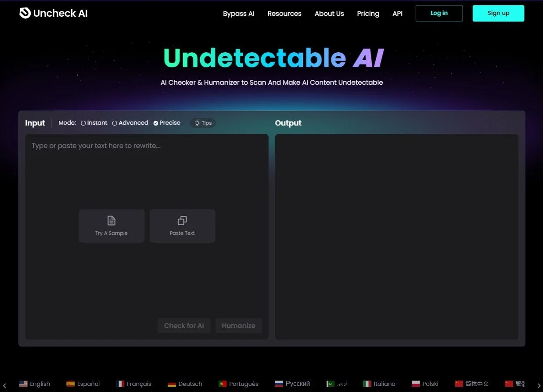The image size is (543, 392).
Task: Click the Log in button
Action: pos(439,13)
